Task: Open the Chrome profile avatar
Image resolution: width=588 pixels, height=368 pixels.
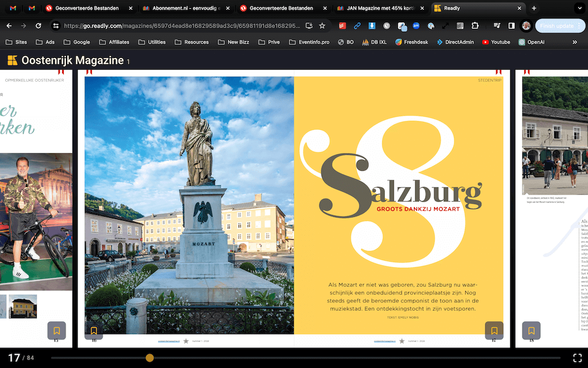Action: (526, 26)
